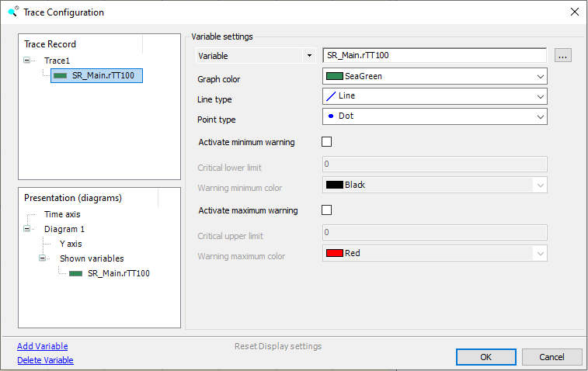Collapse the Shown variables node
This screenshot has width=588, height=371.
(43, 258)
